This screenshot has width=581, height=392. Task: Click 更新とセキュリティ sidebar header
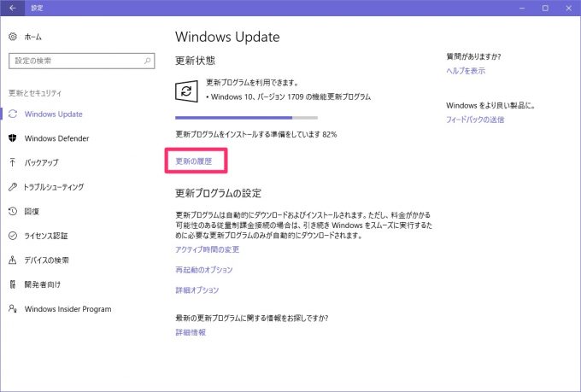[x=35, y=93]
